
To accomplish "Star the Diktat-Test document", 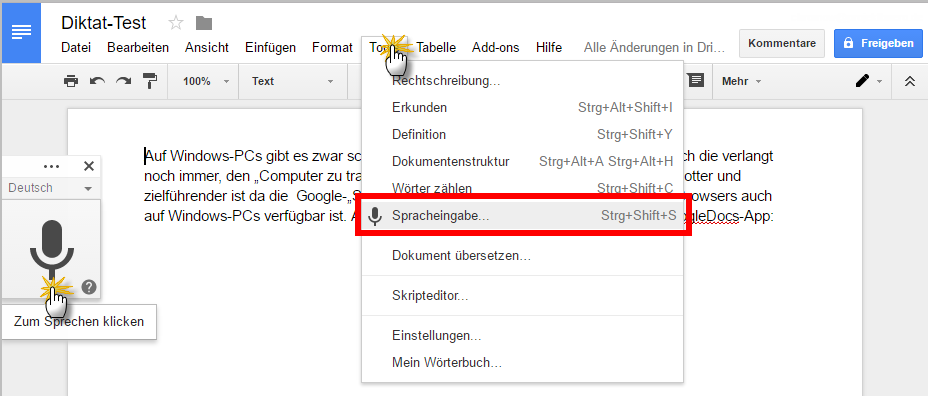I will pyautogui.click(x=176, y=23).
